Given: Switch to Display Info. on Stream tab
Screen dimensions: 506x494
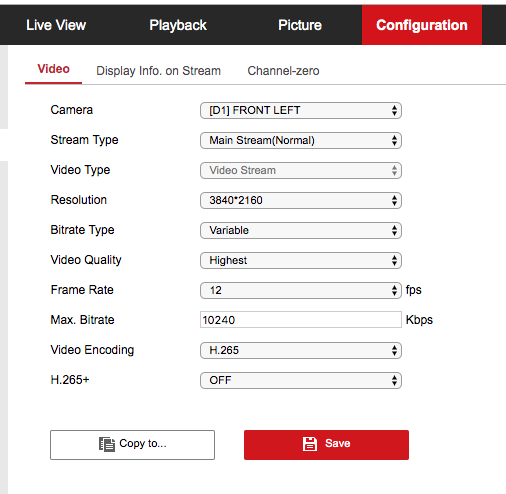Looking at the screenshot, I should [159, 71].
